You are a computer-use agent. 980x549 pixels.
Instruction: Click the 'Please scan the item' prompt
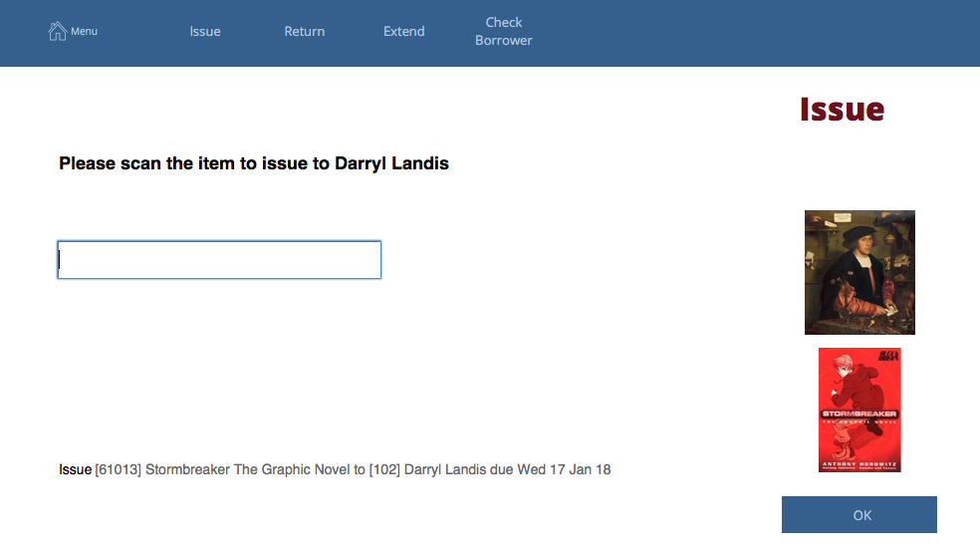179,163
